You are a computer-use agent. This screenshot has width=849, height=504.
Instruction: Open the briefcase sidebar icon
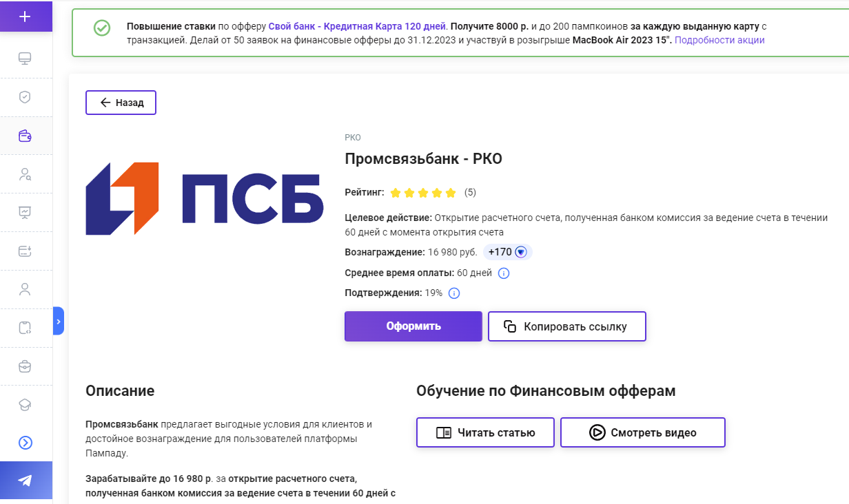(x=25, y=366)
